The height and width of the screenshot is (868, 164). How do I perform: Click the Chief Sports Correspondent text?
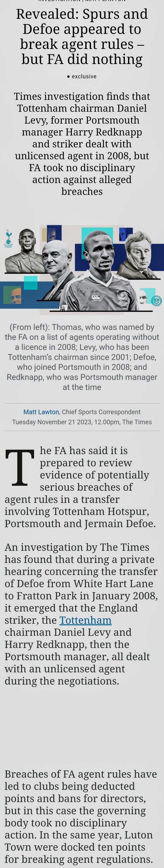tap(101, 412)
